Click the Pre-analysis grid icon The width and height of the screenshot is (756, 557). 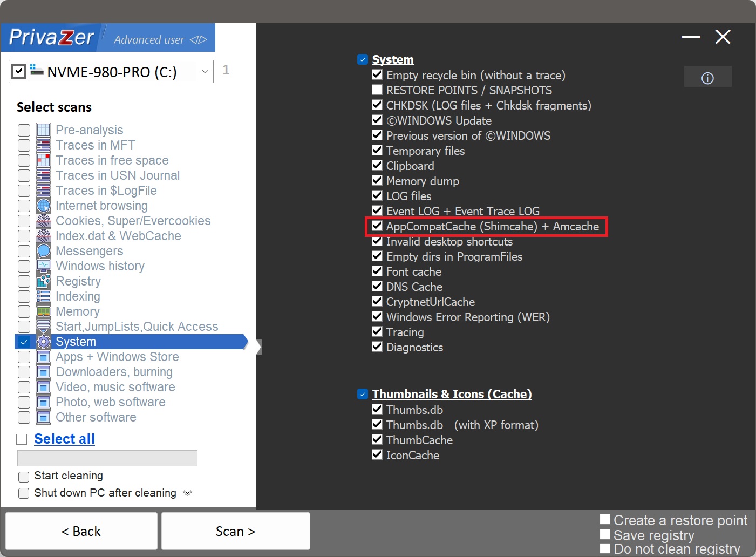[x=44, y=130]
